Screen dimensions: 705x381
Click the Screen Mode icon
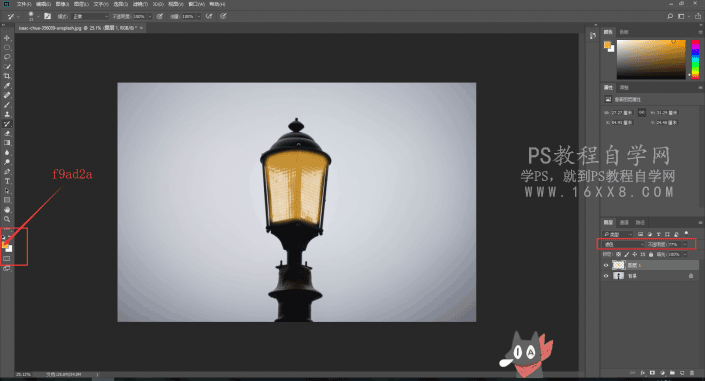pos(7,269)
